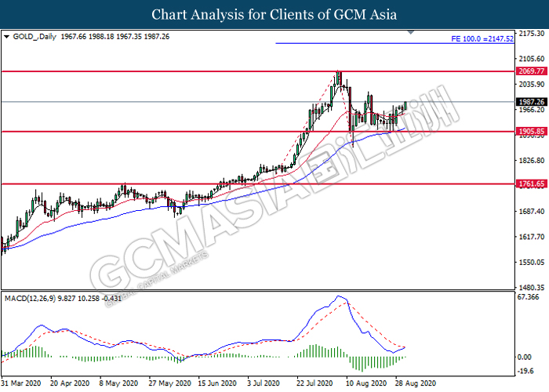This screenshot has width=549, height=392.
Task: Click the 1687.40 price axis value
Action: click(532, 212)
